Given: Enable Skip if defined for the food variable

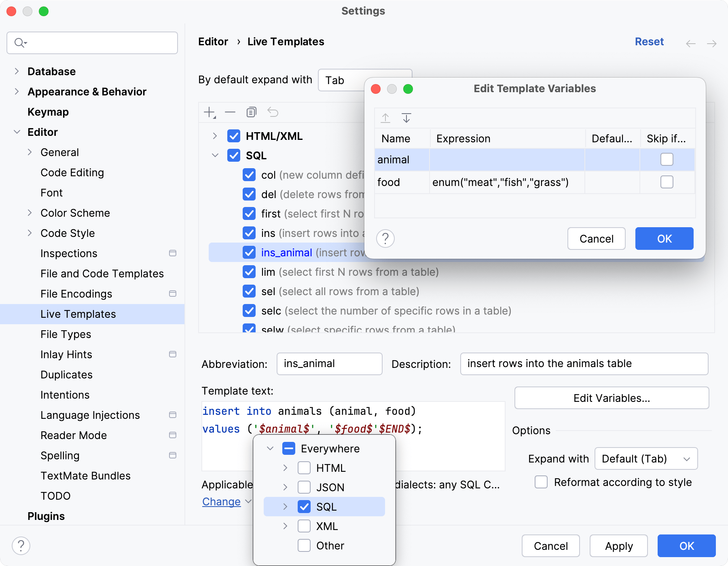Looking at the screenshot, I should pyautogui.click(x=667, y=182).
